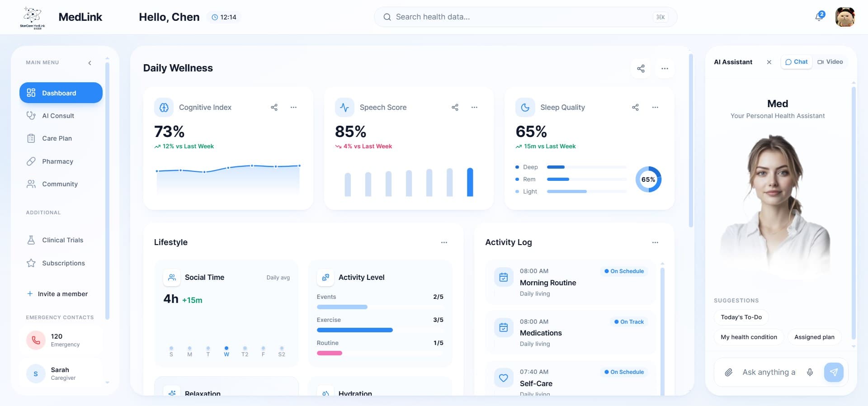Viewport: 868px width, 406px height.
Task: Click the Exercise progress bar
Action: pyautogui.click(x=380, y=330)
